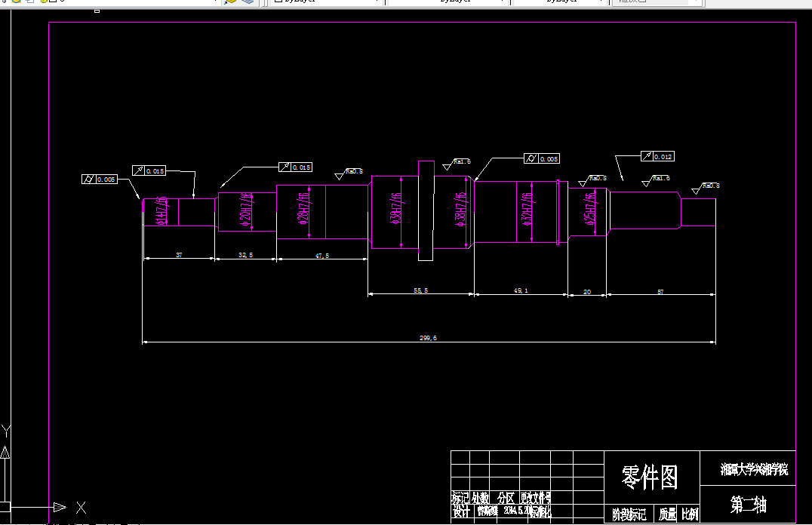The height and width of the screenshot is (525, 812).
Task: Select the φ25H7/f6 diameter label
Action: tap(589, 209)
